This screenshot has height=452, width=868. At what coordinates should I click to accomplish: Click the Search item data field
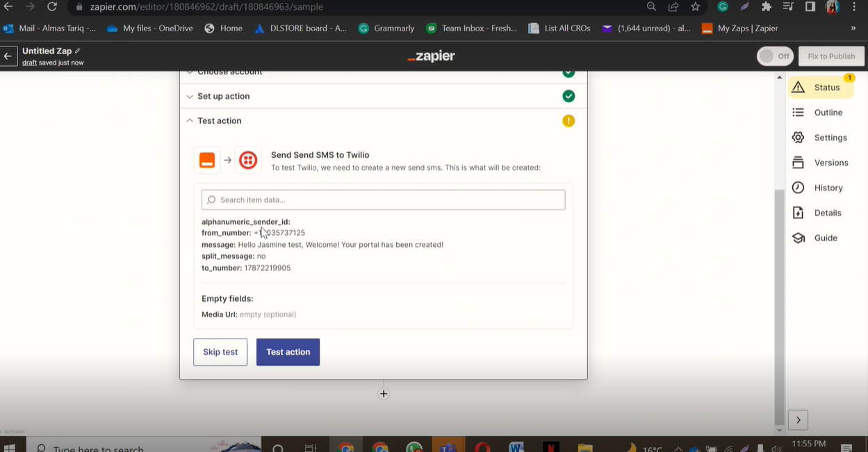(x=383, y=200)
